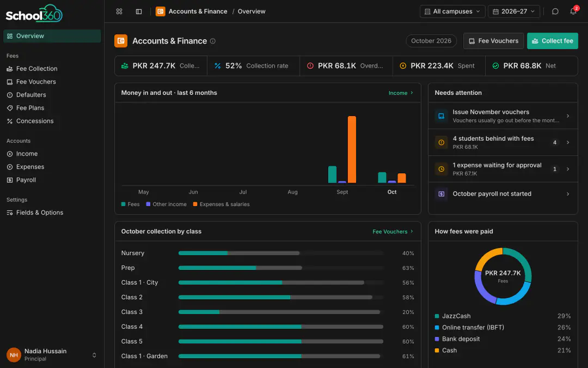Click the Issue November vouchers icon
Image resolution: width=588 pixels, height=368 pixels.
coord(442,116)
